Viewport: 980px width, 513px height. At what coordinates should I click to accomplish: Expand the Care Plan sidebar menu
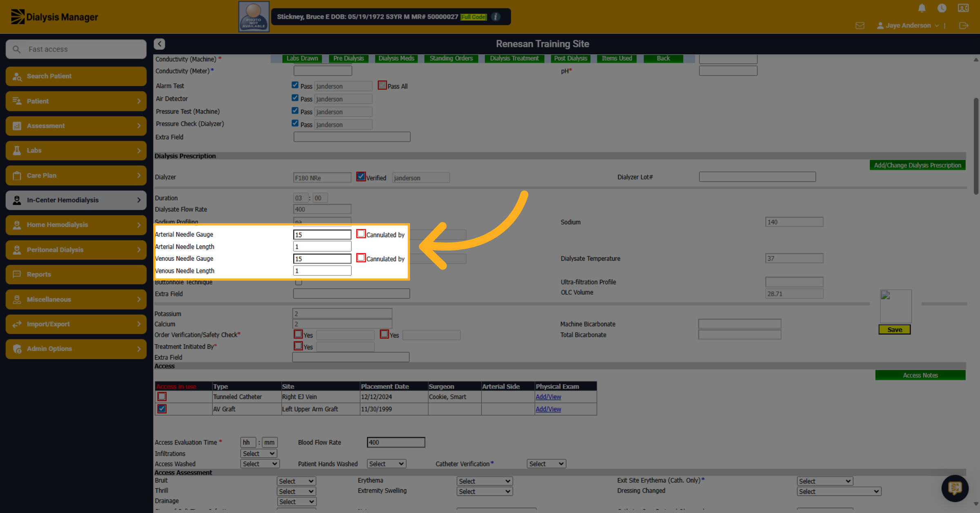point(76,175)
